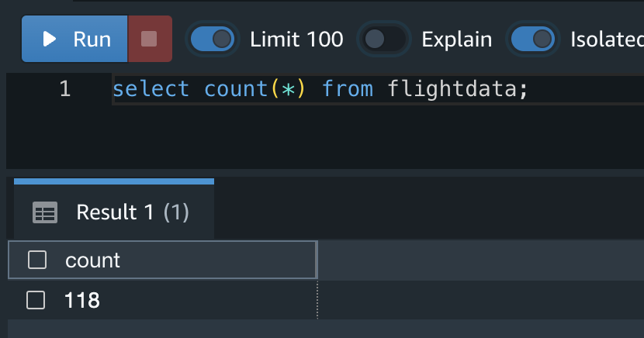The image size is (644, 338).
Task: Turn off the Isolated session switch
Action: pos(533,39)
